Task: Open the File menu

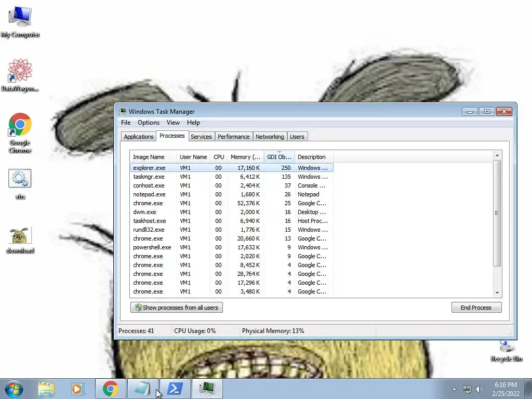Action: pos(126,123)
